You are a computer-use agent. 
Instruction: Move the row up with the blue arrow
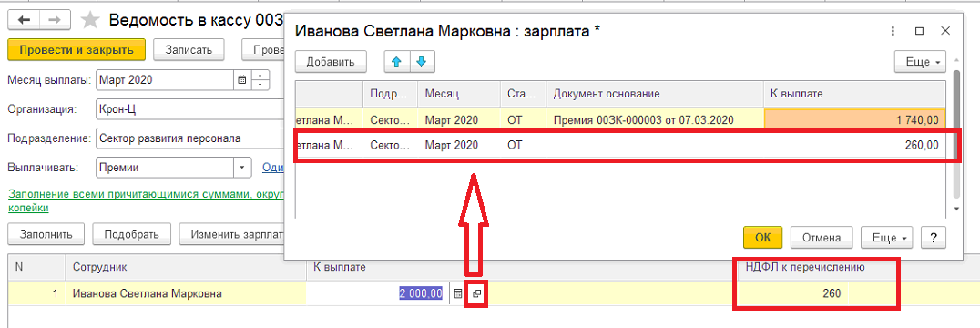coord(397,62)
